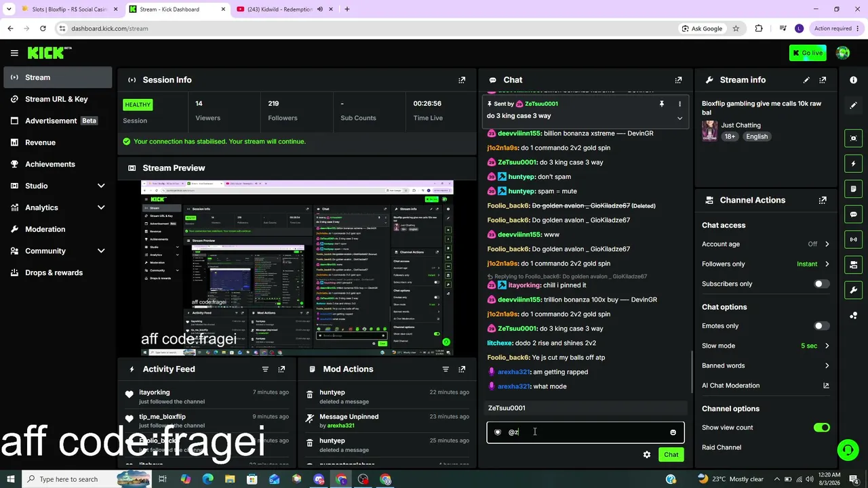The image size is (868, 488).
Task: Open Microsoft Edge from taskbar
Action: pos(208,479)
